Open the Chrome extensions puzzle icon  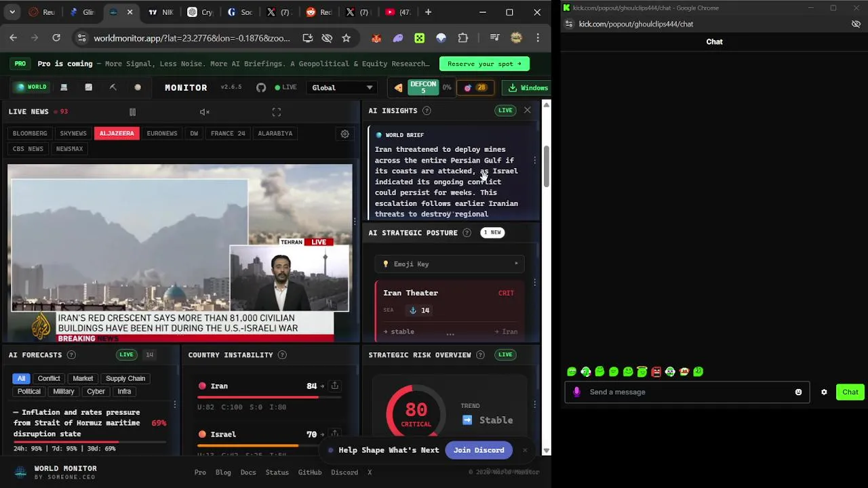point(463,38)
